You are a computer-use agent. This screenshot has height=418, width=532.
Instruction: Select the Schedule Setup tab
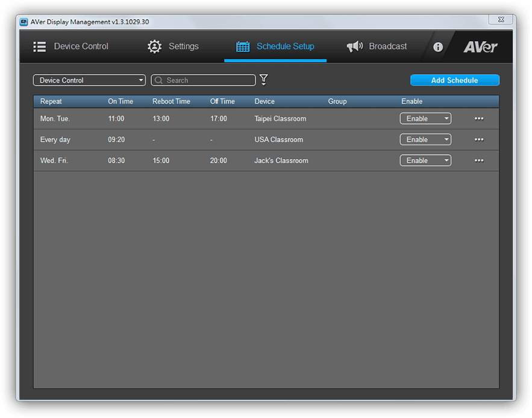pos(275,46)
